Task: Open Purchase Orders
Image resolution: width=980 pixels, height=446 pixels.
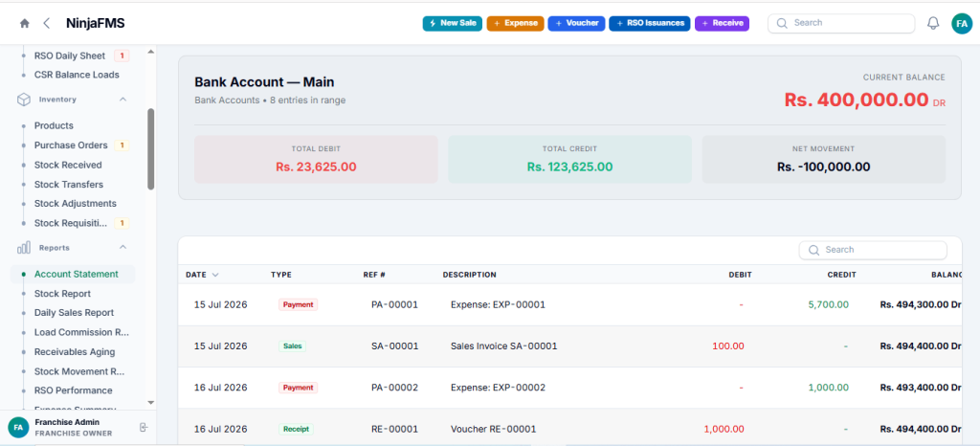Action: tap(71, 145)
